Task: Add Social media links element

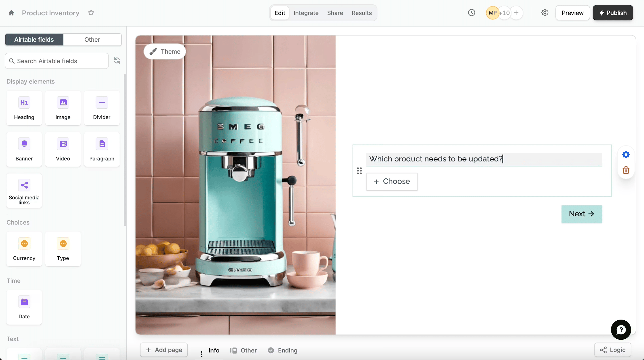Action: coord(24,191)
